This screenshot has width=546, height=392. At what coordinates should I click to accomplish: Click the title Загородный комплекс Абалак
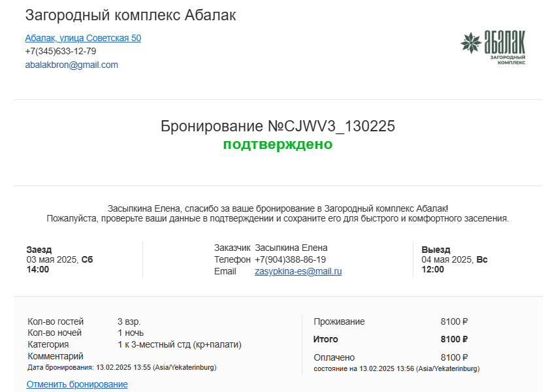(x=131, y=16)
